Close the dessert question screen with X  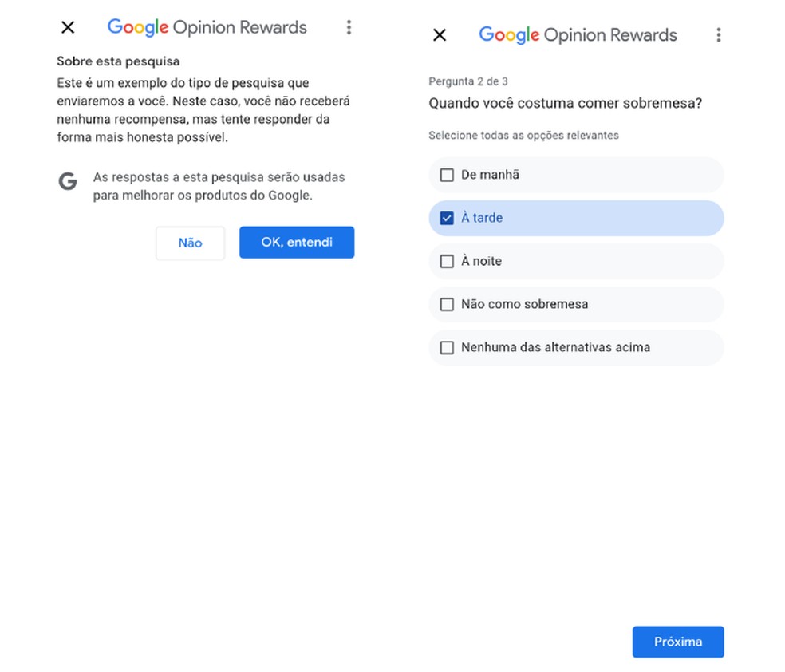[x=440, y=34]
